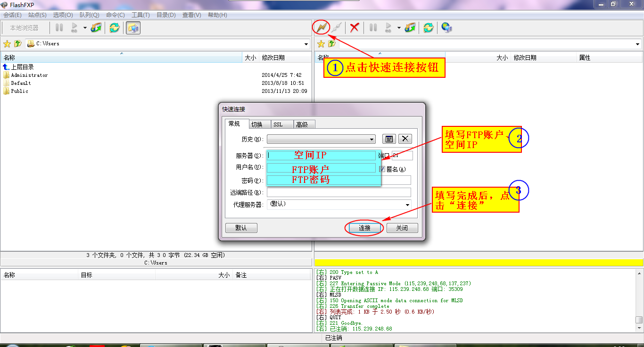Click the 关闭 close button
The width and height of the screenshot is (644, 347).
pos(402,228)
